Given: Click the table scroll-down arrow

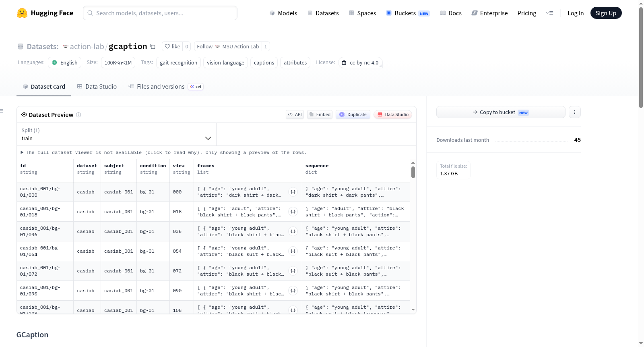Looking at the screenshot, I should tap(413, 310).
